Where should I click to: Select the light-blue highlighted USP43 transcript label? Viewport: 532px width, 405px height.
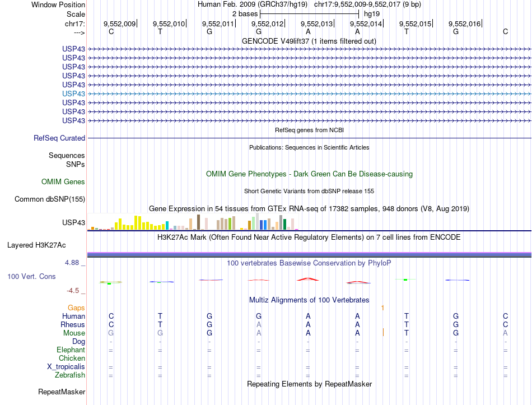[73, 94]
